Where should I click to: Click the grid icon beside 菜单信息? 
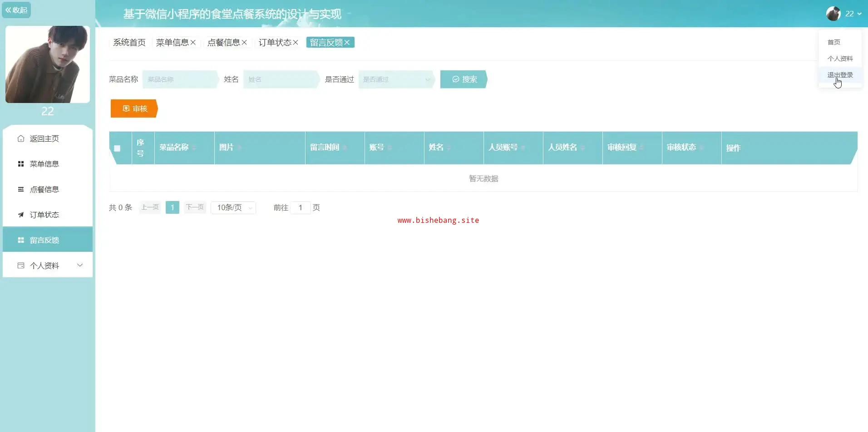(x=21, y=164)
